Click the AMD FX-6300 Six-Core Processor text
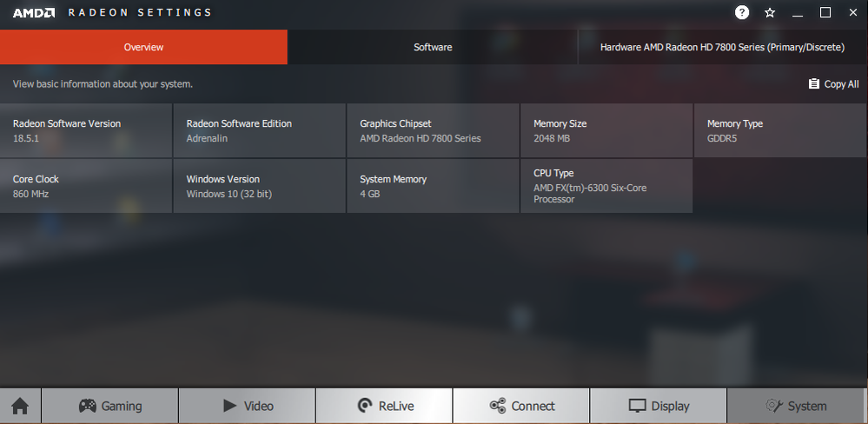 click(590, 193)
